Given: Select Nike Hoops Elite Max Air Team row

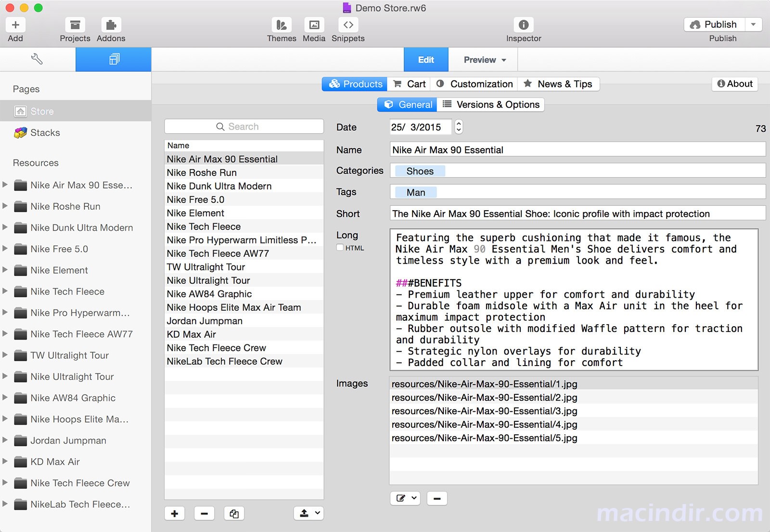Looking at the screenshot, I should (244, 307).
